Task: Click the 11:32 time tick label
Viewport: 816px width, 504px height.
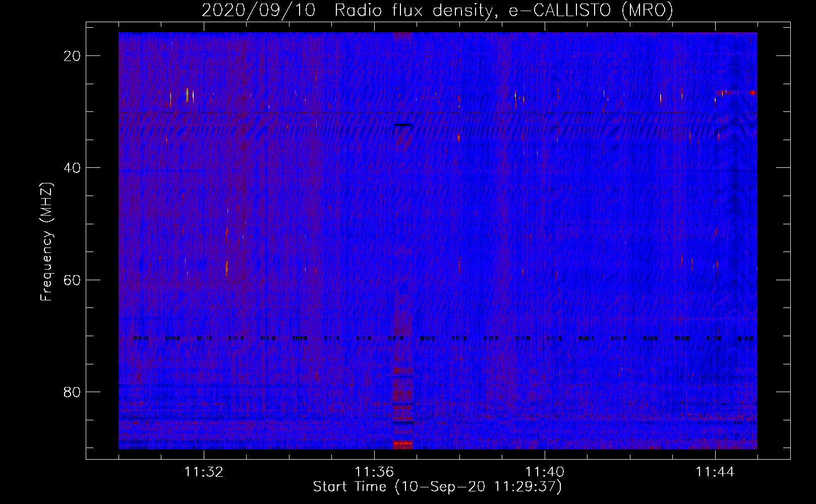Action: coord(204,472)
